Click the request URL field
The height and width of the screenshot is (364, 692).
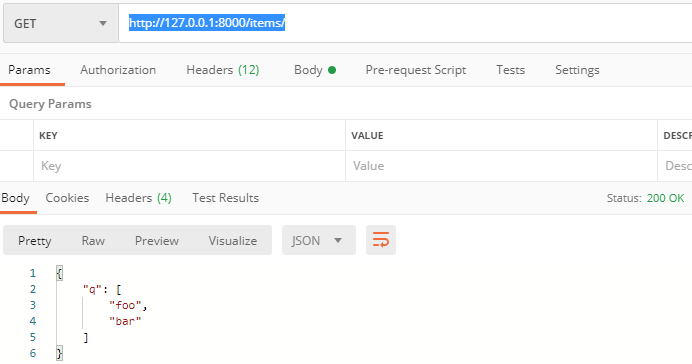(x=405, y=23)
